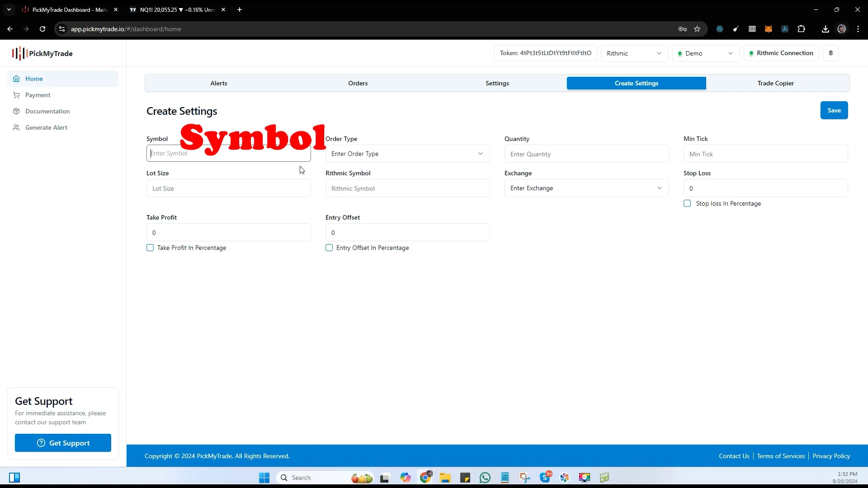868x488 pixels.
Task: Focus the Rithmic Symbol input field
Action: point(407,188)
